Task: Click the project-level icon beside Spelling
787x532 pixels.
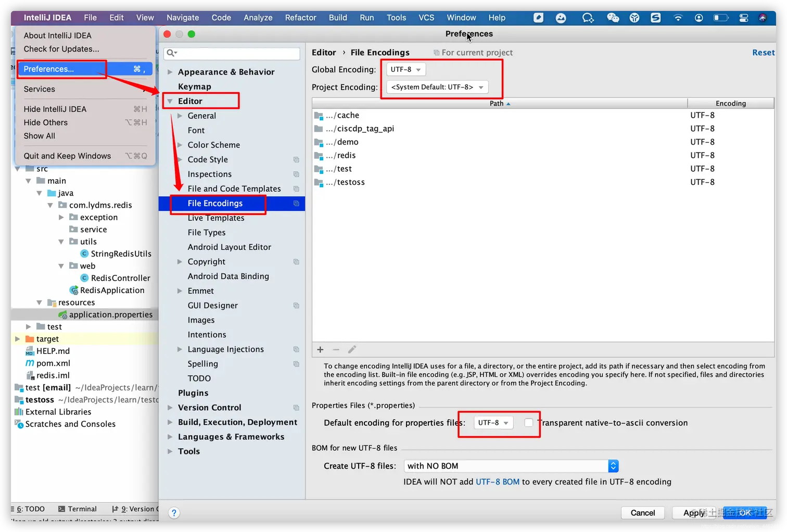Action: 296,364
